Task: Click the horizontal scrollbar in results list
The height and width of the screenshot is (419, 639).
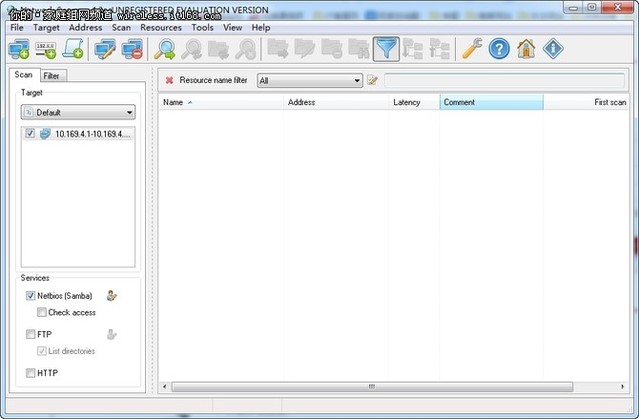Action: point(370,386)
